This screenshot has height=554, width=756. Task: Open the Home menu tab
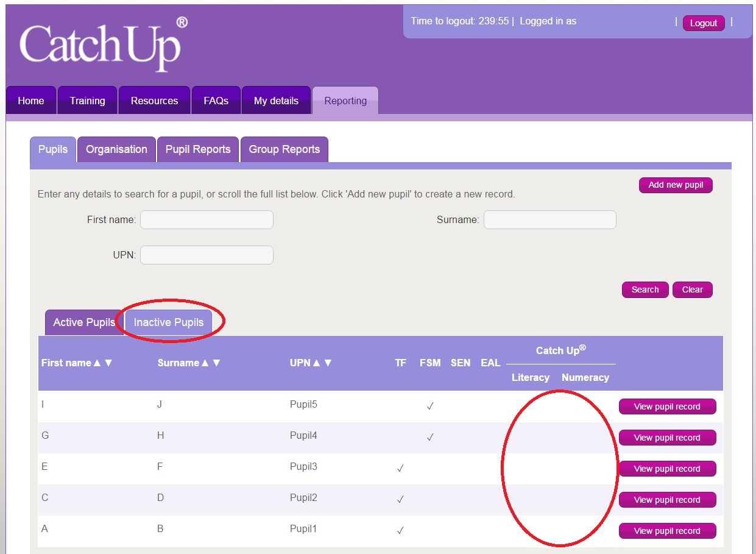(31, 101)
